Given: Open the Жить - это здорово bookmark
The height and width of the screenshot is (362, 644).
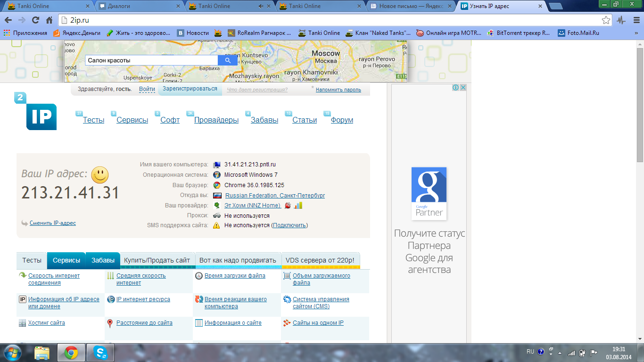Looking at the screenshot, I should 139,33.
